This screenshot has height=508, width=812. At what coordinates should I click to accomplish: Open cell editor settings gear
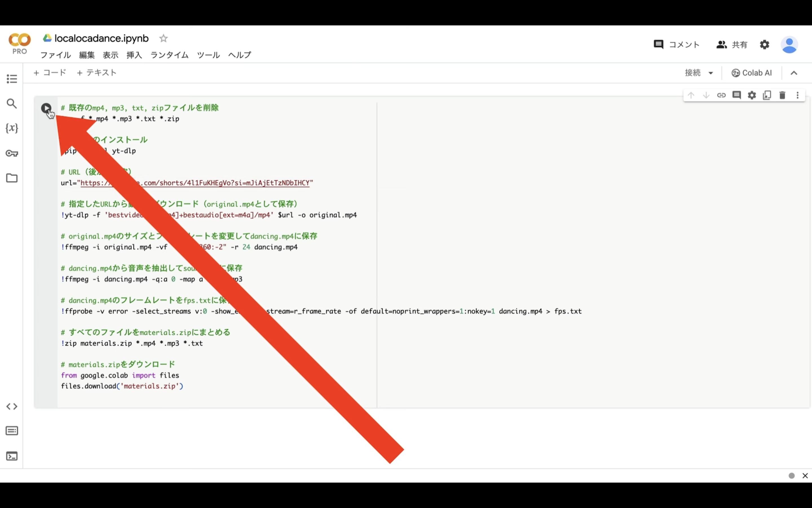(x=752, y=95)
